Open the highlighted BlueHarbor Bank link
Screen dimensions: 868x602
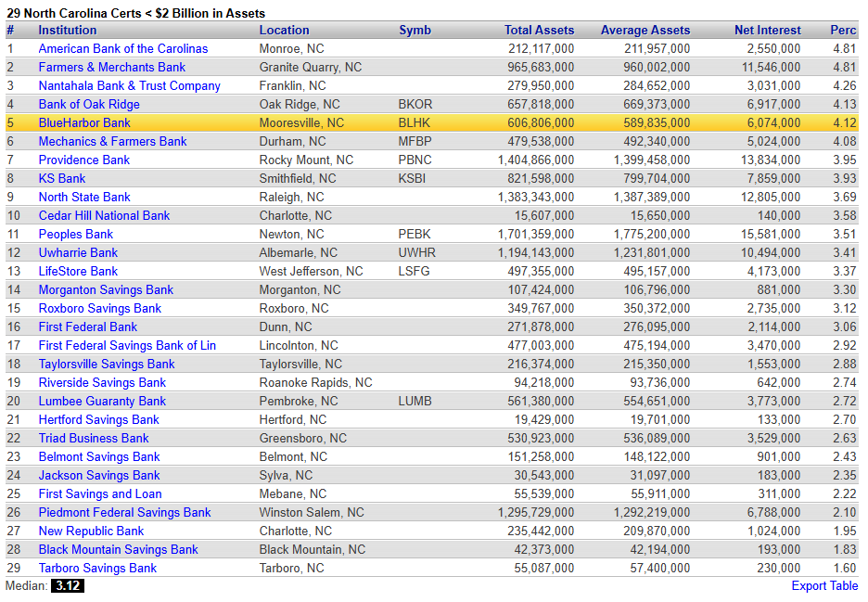point(84,123)
